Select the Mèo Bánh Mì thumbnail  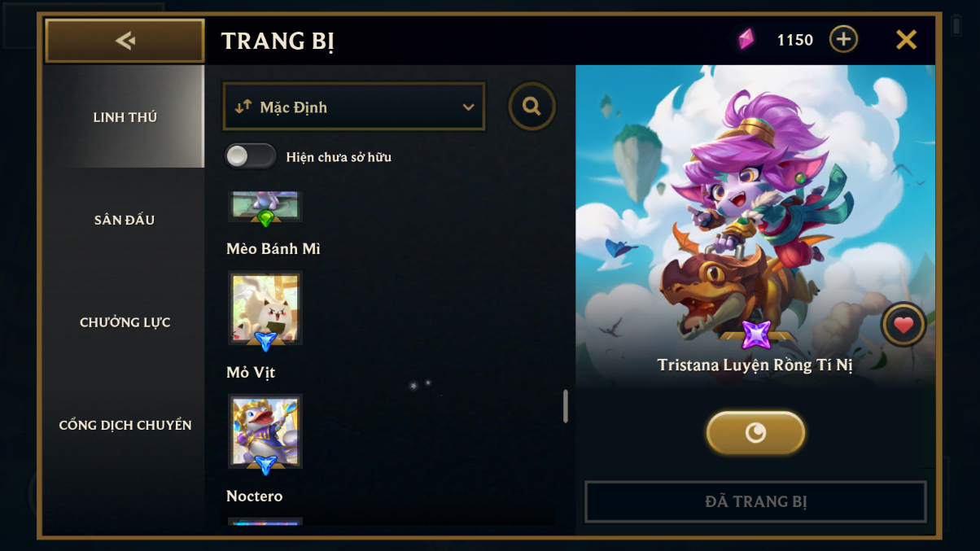(265, 308)
